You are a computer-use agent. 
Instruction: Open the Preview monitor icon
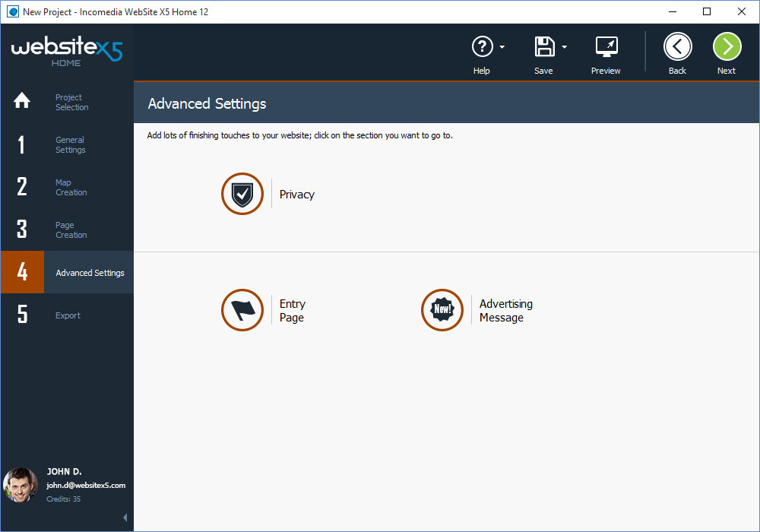[x=606, y=46]
